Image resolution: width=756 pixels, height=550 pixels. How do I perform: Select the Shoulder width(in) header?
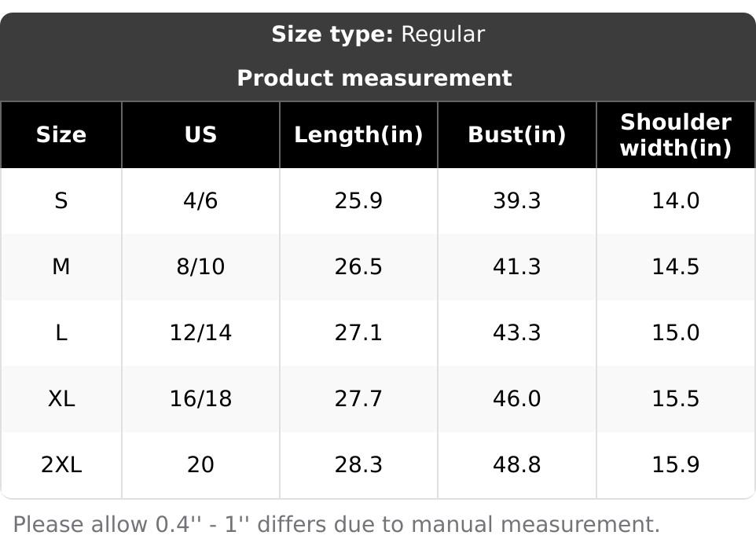[675, 135]
